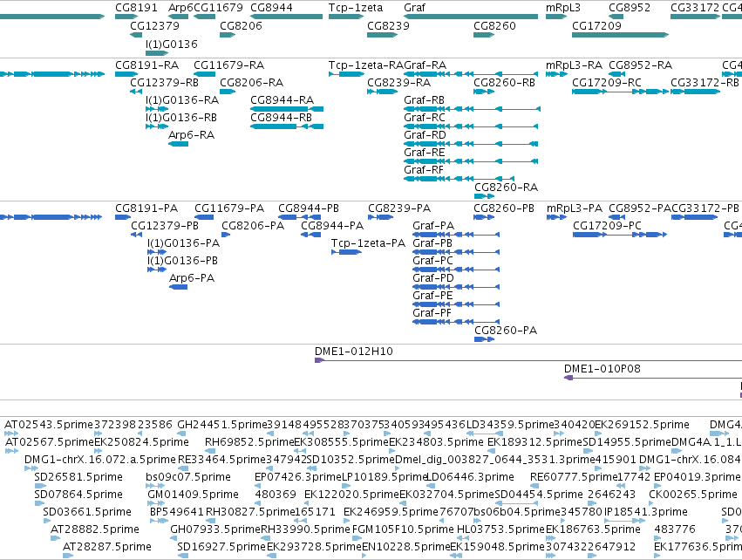
Task: Click protein CG12379-PB
Action: coord(136,235)
